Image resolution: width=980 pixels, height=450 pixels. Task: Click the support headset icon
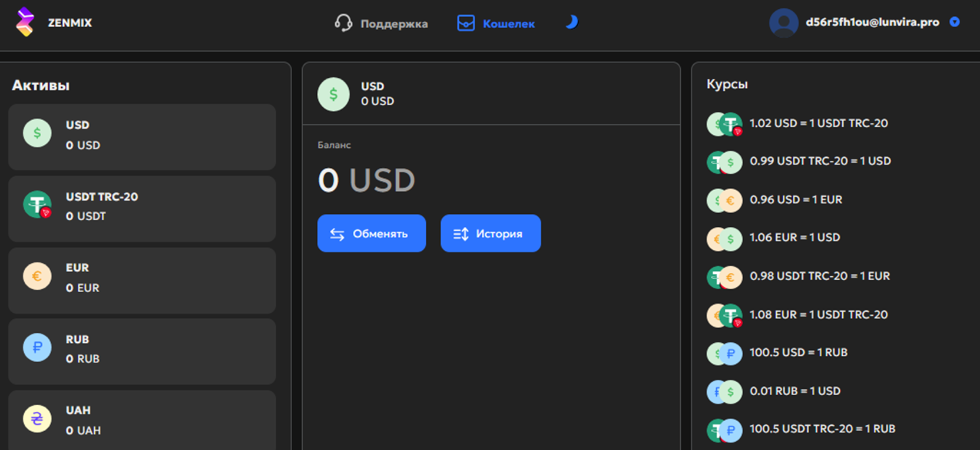[343, 23]
